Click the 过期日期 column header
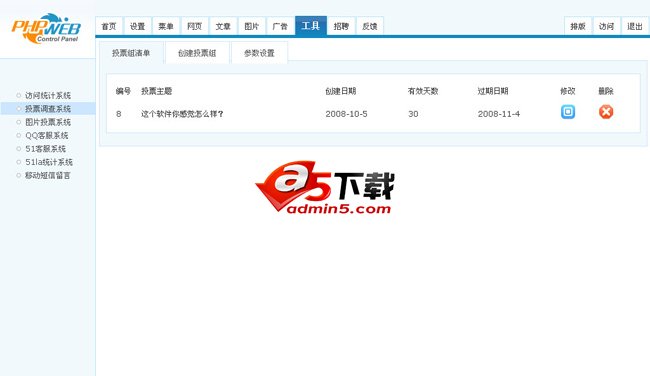650x376 pixels. 493,91
